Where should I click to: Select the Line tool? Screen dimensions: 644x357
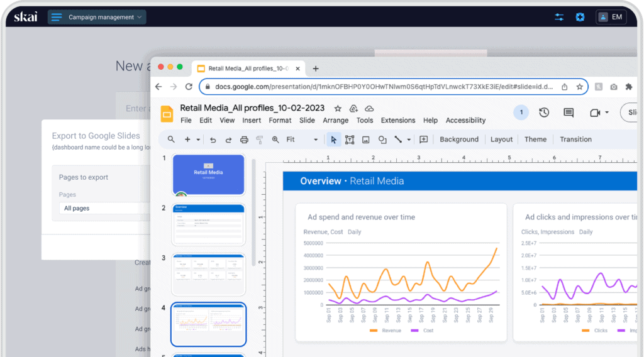pos(398,140)
